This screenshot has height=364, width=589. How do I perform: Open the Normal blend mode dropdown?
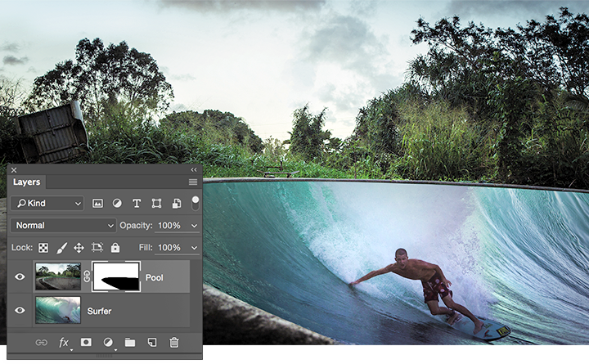63,226
